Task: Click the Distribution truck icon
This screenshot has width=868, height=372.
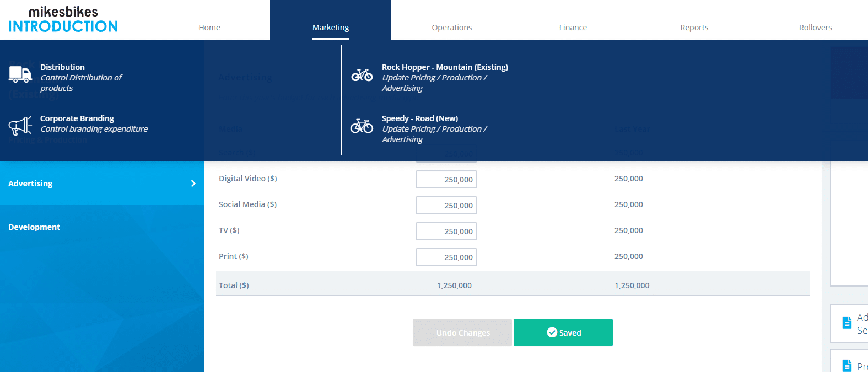Action: pos(20,74)
